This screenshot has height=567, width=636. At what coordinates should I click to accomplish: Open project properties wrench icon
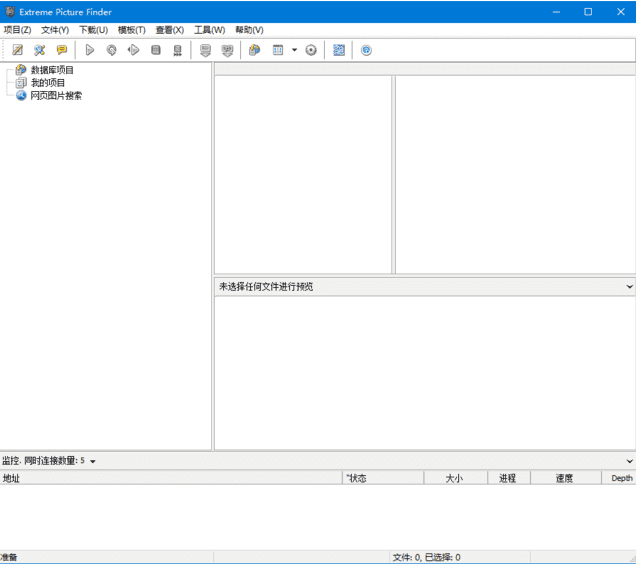point(39,50)
